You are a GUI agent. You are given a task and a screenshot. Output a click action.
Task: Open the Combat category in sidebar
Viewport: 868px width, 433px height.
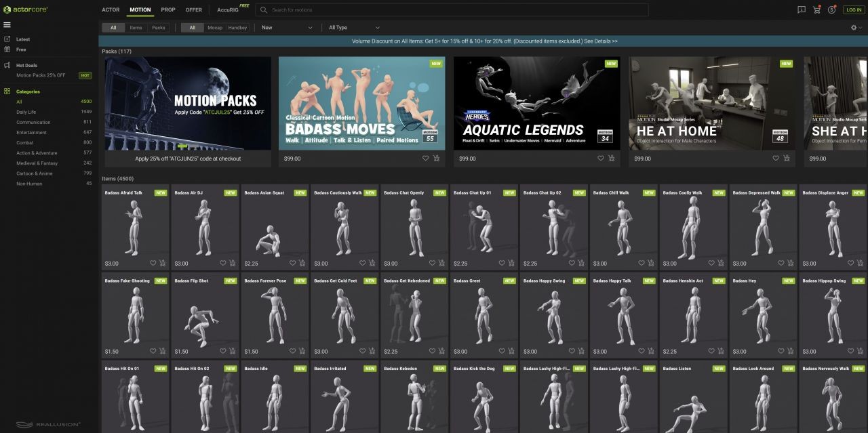click(25, 143)
